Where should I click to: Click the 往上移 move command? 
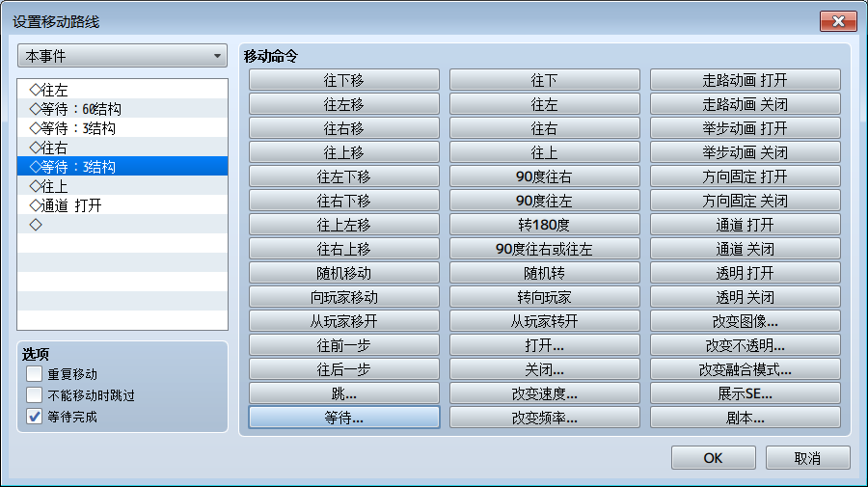click(343, 152)
